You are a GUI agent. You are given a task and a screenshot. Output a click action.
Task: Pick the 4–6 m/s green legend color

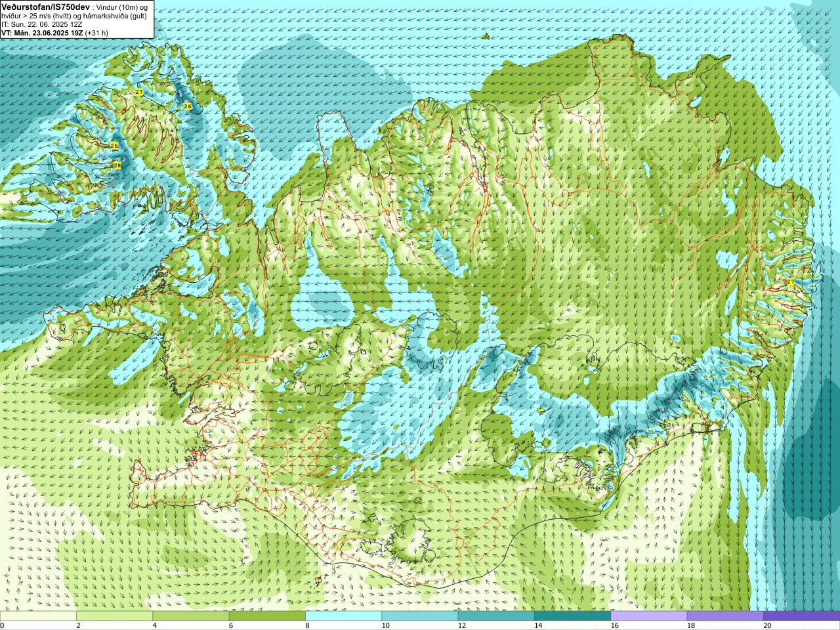[190, 616]
